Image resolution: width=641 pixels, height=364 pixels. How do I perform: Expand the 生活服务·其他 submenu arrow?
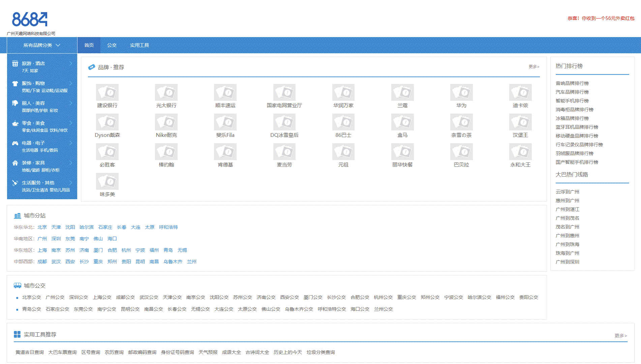(71, 183)
